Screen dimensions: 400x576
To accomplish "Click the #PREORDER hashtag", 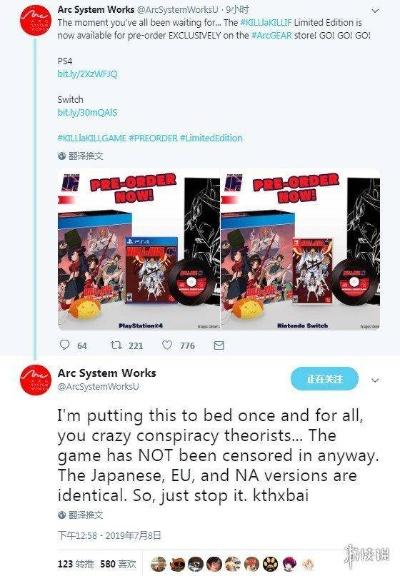I will pos(153,138).
